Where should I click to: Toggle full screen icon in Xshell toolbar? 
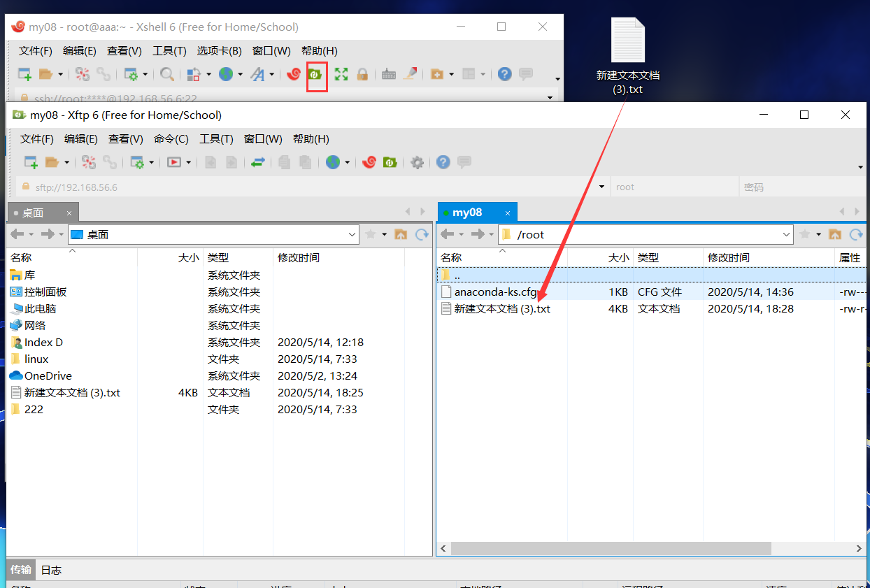point(341,73)
